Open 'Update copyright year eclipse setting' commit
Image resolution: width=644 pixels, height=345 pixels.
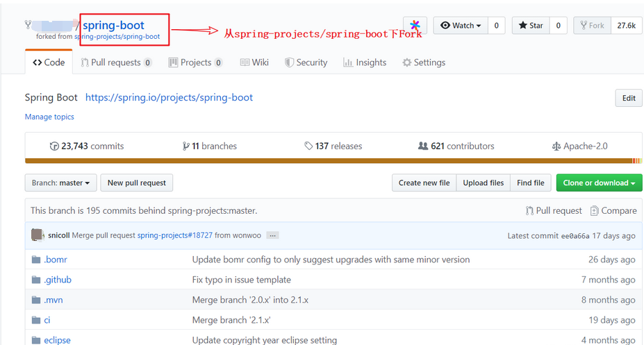coord(265,340)
